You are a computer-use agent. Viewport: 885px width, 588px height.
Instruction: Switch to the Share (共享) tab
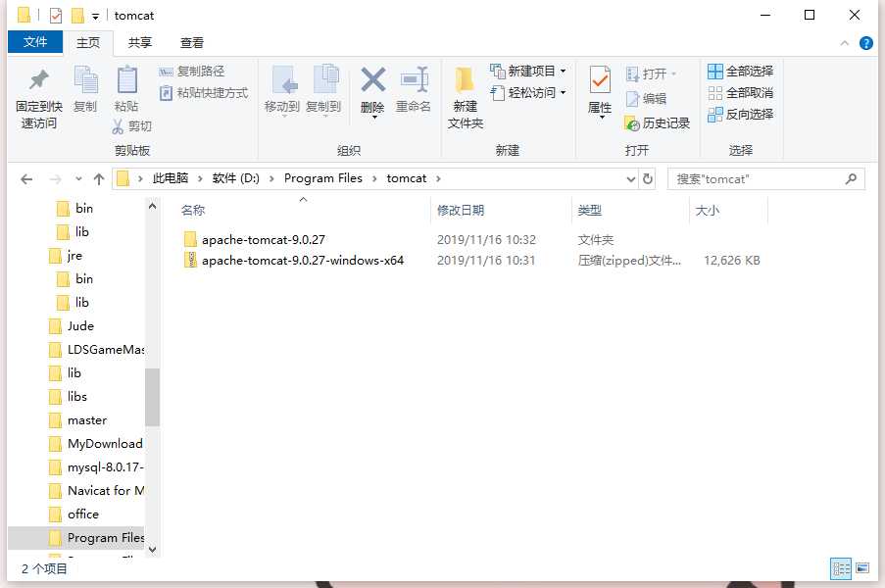139,43
